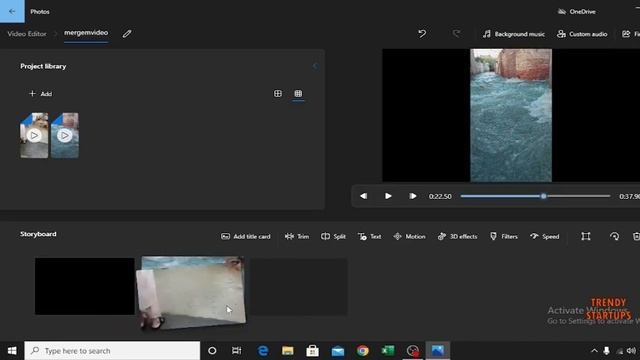Rotate the selected clip
Screen dimensions: 640x360
614,236
